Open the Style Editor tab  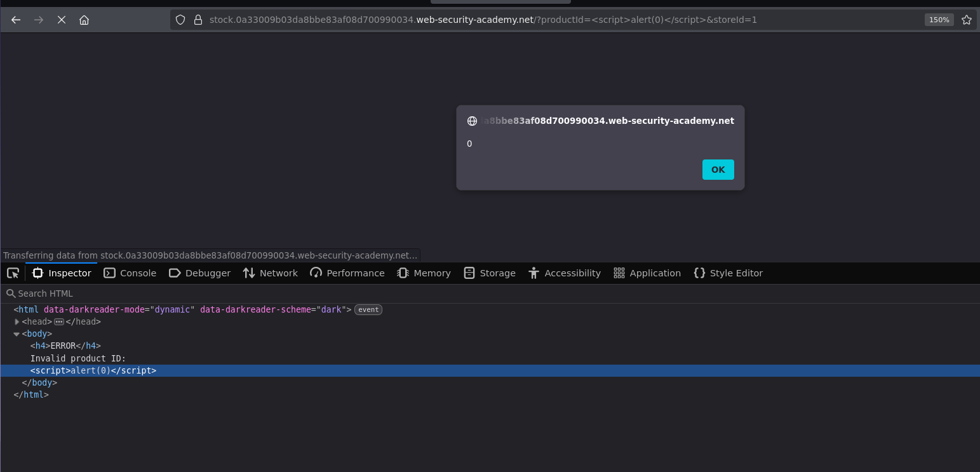pos(728,273)
